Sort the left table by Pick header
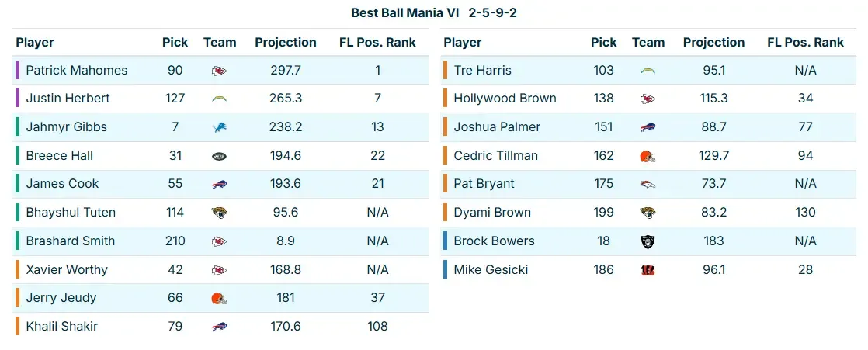Screen dimensions: 868x350 click(175, 43)
